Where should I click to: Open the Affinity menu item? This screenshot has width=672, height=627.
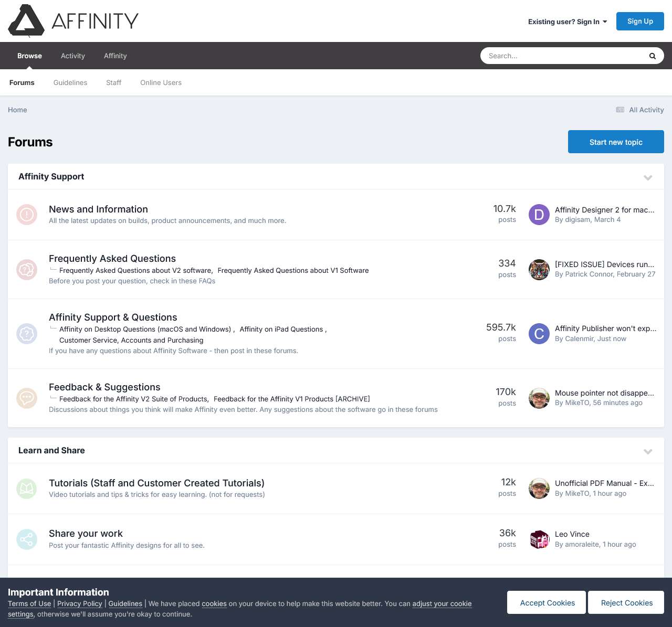(x=115, y=56)
